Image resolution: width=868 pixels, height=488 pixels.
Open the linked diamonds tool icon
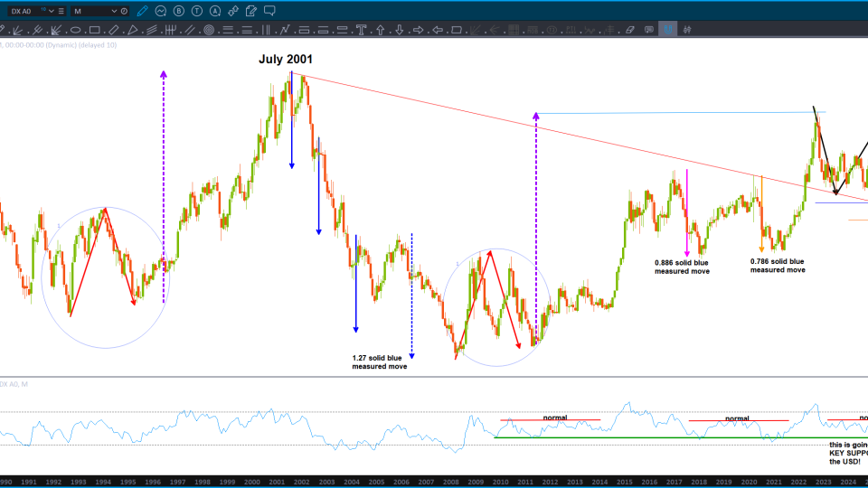pos(233,11)
